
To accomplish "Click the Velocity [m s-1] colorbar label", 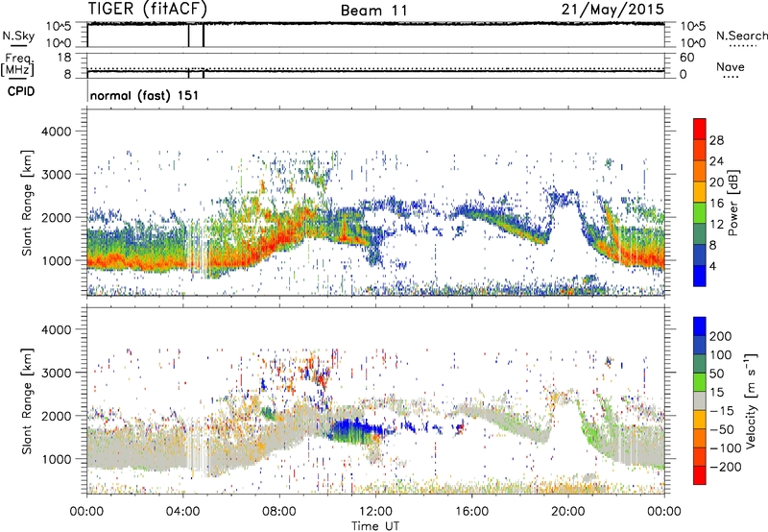I will pos(751,400).
